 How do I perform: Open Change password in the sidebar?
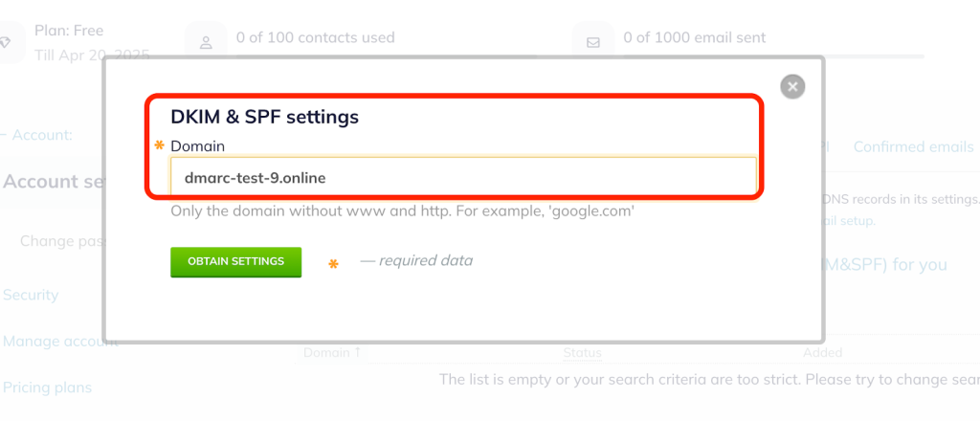(x=61, y=241)
